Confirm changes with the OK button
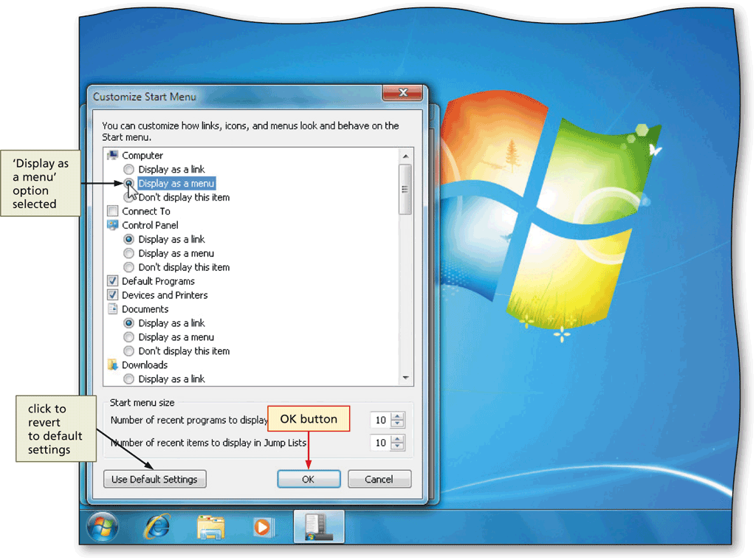The image size is (756, 560). point(309,479)
